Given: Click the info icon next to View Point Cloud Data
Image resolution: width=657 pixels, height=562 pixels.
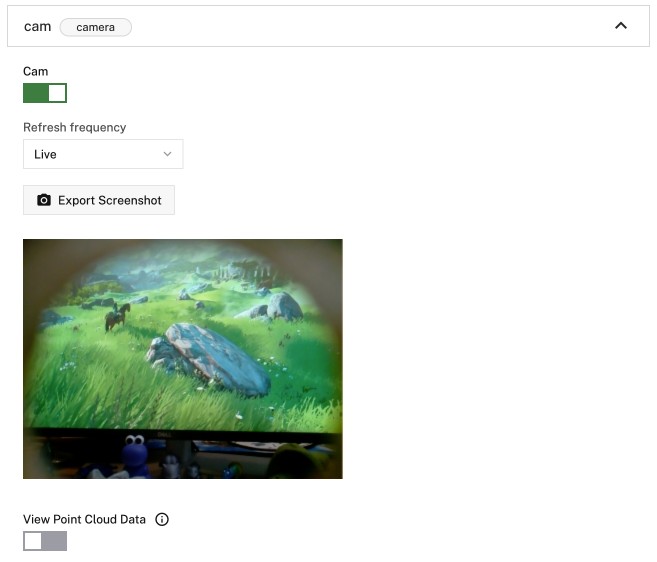Looking at the screenshot, I should (162, 519).
